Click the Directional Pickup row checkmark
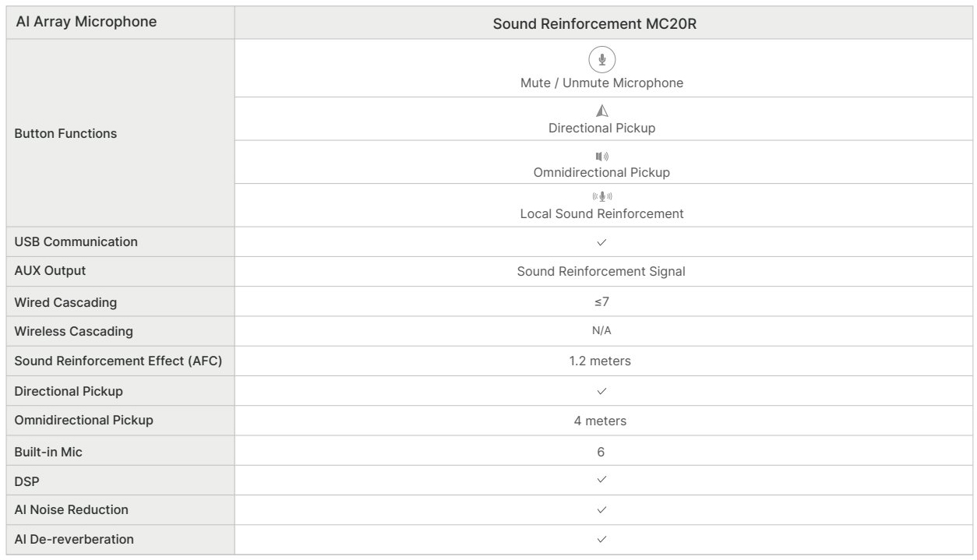 601,391
